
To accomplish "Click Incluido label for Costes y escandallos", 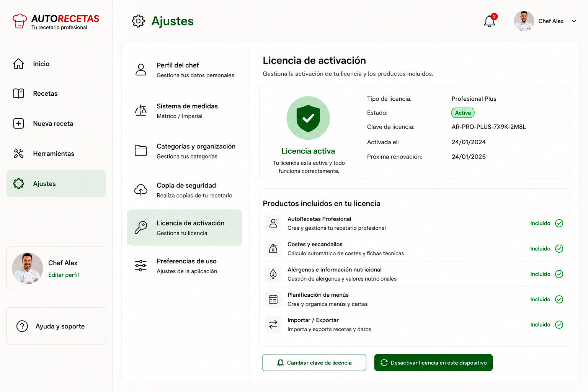I will 540,249.
